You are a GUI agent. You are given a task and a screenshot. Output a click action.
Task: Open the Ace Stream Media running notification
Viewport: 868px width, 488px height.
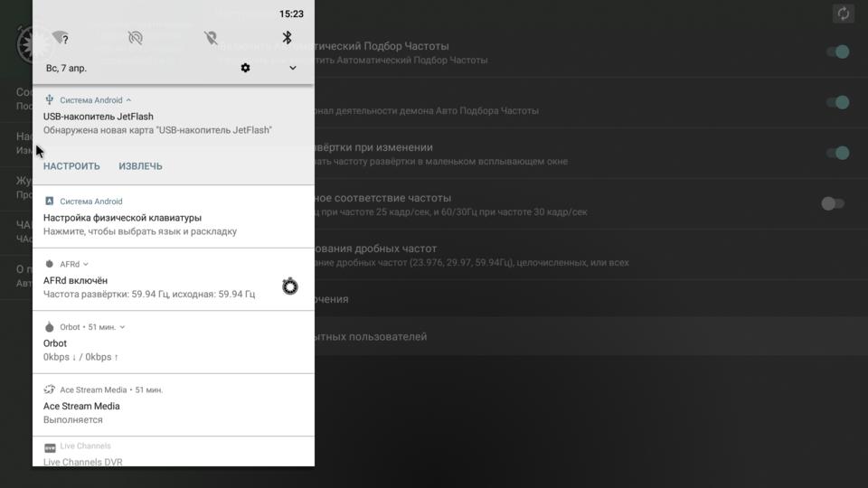[172, 412]
